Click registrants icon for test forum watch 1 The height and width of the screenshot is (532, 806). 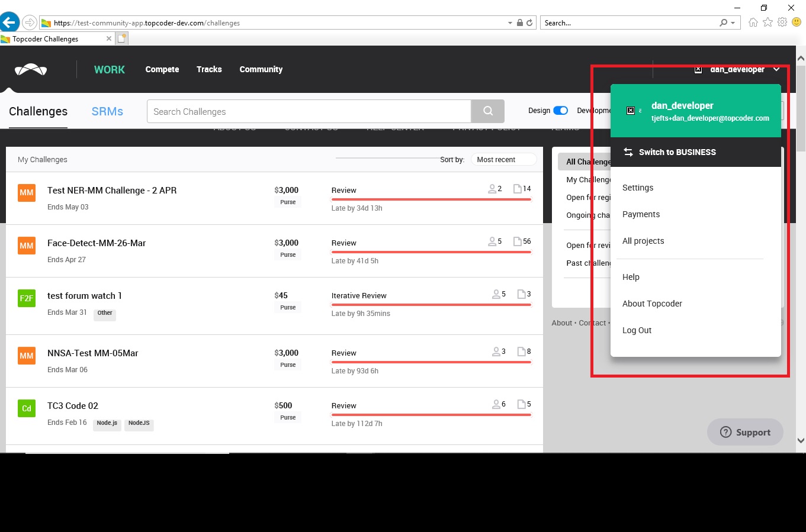[x=496, y=294]
